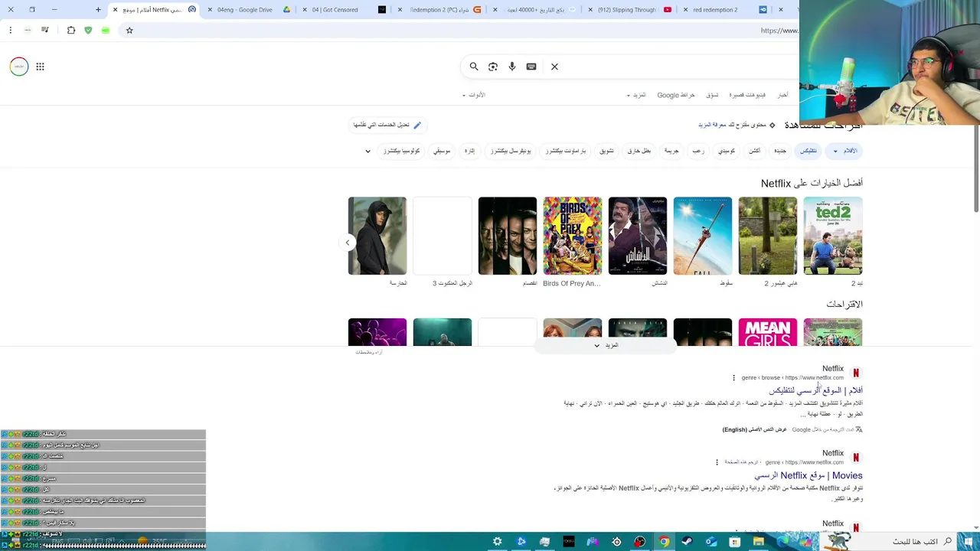Select the تشويق filter chip
Viewport: 980px width, 551px height.
pos(606,152)
